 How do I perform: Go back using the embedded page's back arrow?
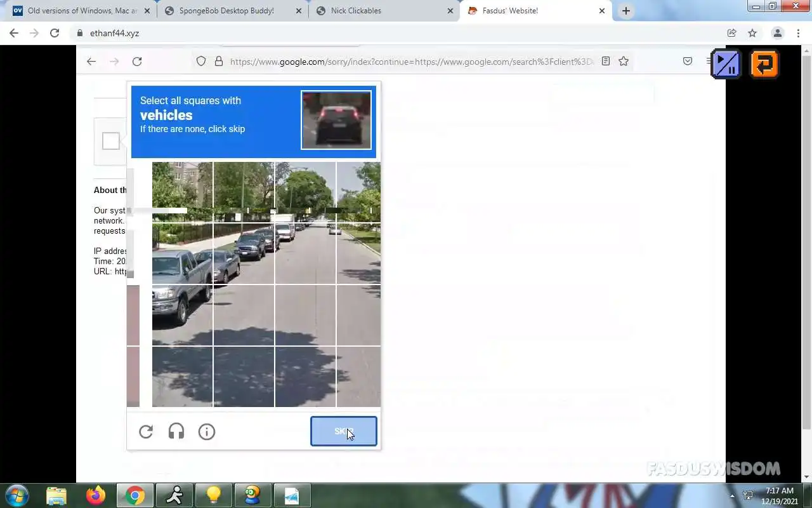91,62
